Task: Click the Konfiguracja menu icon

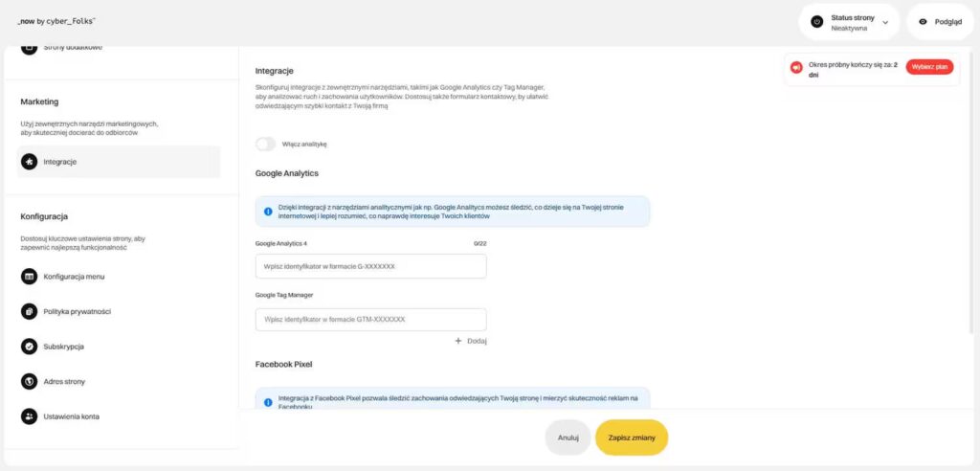Action: [x=29, y=277]
